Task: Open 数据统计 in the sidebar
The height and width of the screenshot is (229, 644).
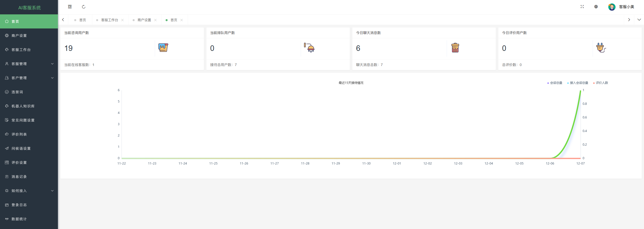Action: click(x=29, y=219)
